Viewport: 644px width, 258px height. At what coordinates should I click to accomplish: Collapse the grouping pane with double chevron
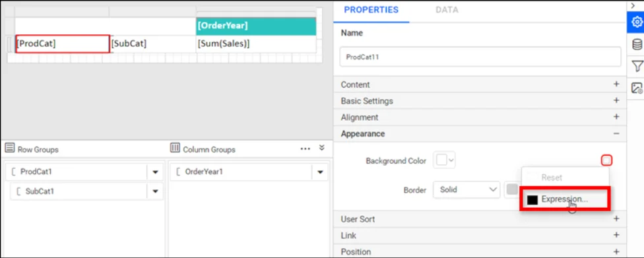321,148
